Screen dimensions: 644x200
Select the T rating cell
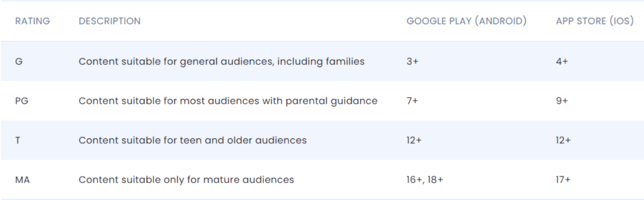click(x=18, y=140)
